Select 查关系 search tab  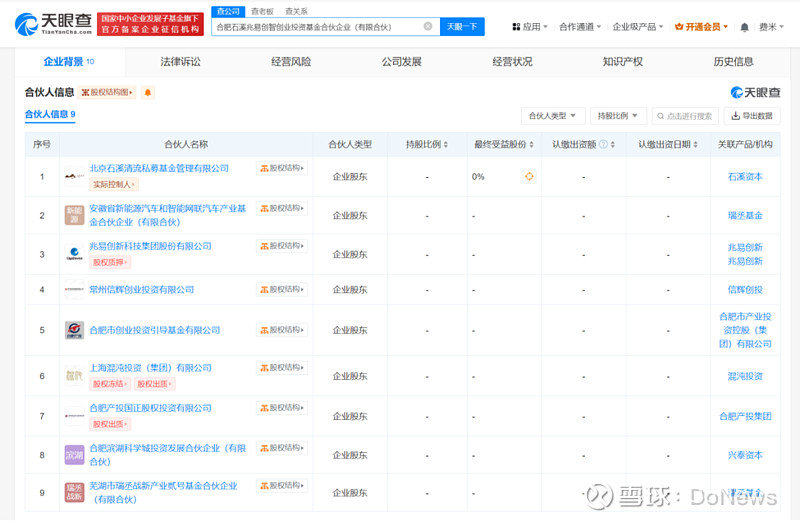tap(296, 11)
